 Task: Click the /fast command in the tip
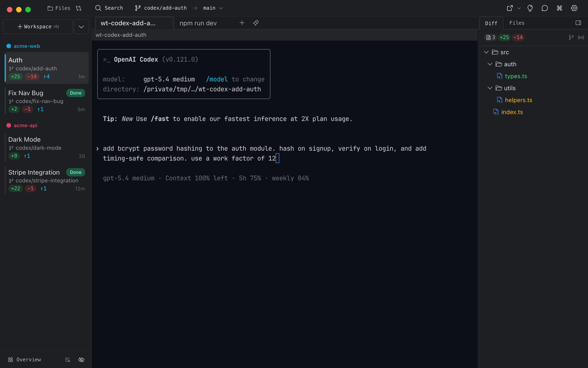(x=160, y=119)
